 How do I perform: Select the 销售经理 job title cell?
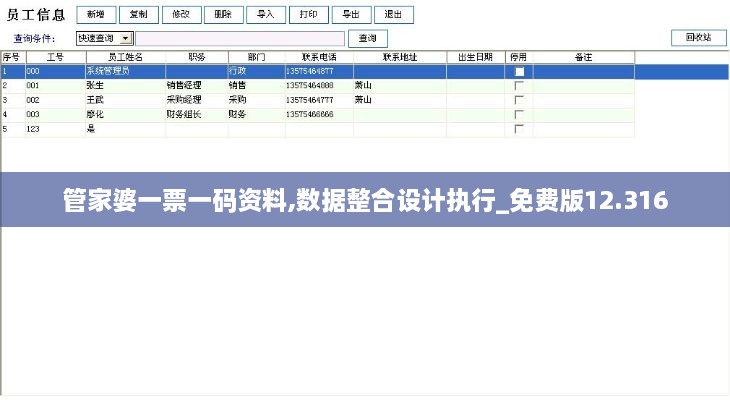tap(197, 86)
